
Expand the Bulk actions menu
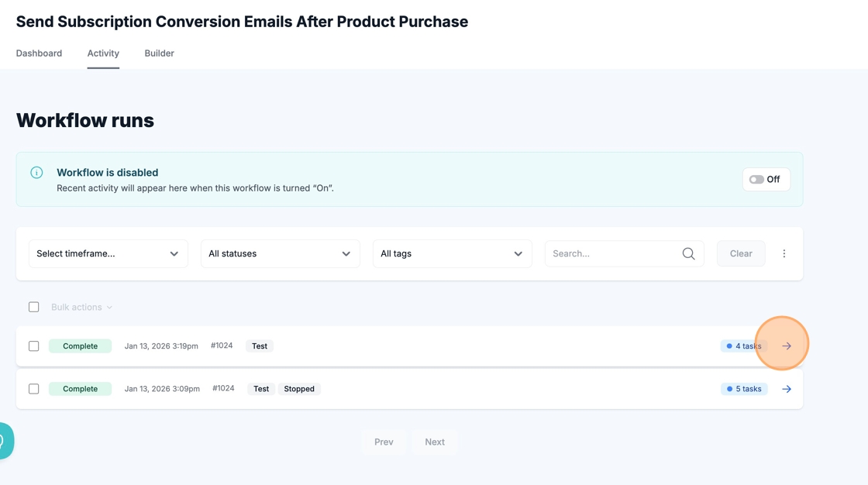[x=81, y=308]
